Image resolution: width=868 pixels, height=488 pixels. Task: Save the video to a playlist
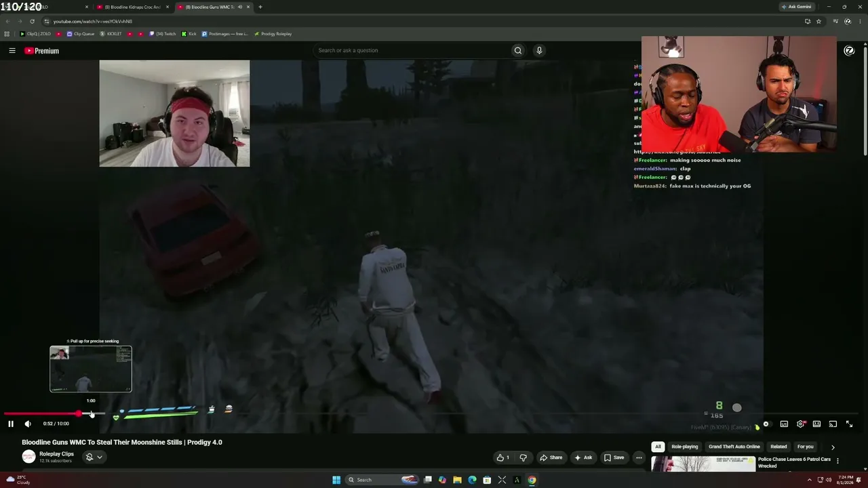tap(614, 457)
